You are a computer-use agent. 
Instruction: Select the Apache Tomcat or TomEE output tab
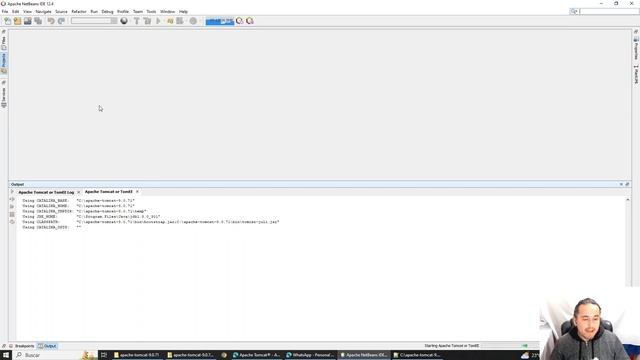coord(108,191)
